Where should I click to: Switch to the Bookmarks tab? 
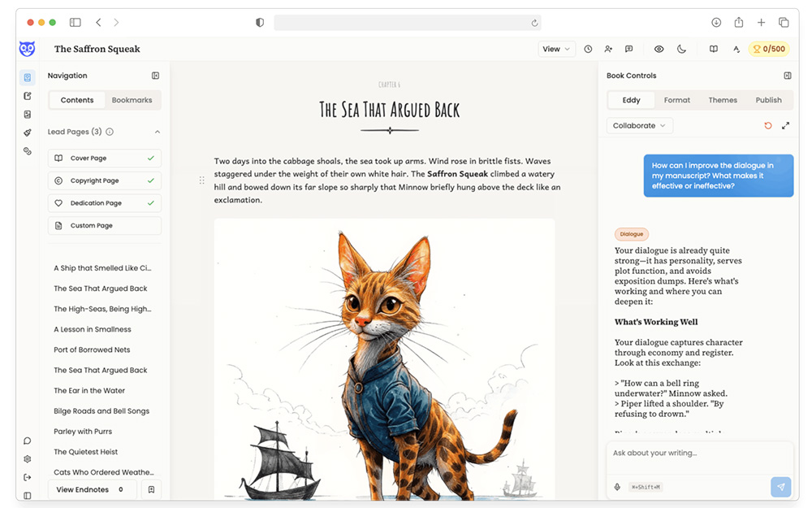pos(132,100)
